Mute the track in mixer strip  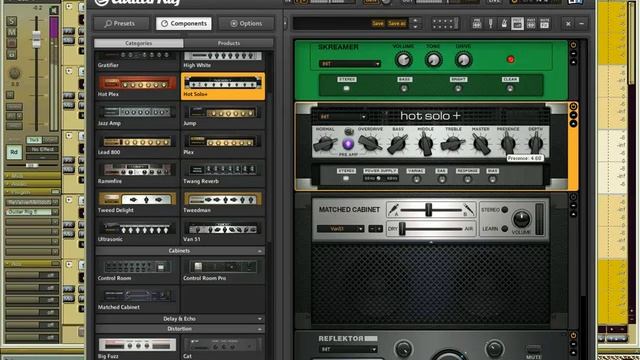[x=12, y=32]
